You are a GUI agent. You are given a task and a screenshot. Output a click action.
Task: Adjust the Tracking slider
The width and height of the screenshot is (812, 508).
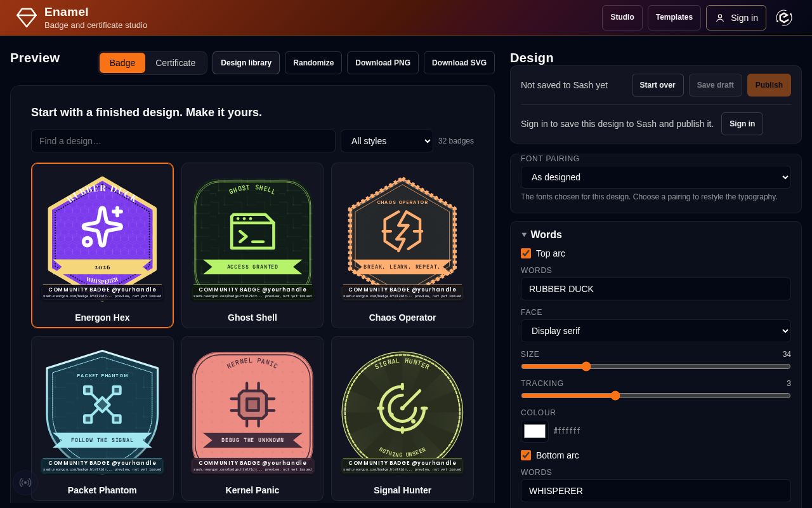(x=656, y=396)
